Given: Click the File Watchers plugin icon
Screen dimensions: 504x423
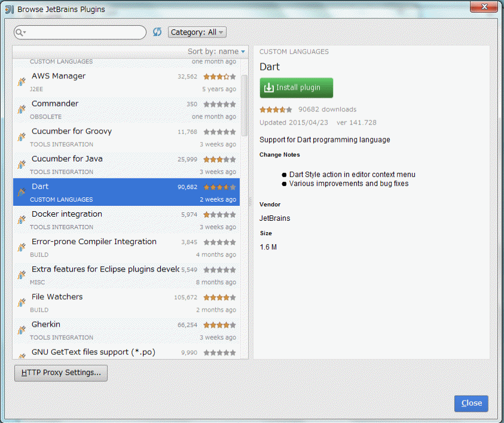Looking at the screenshot, I should point(22,302).
